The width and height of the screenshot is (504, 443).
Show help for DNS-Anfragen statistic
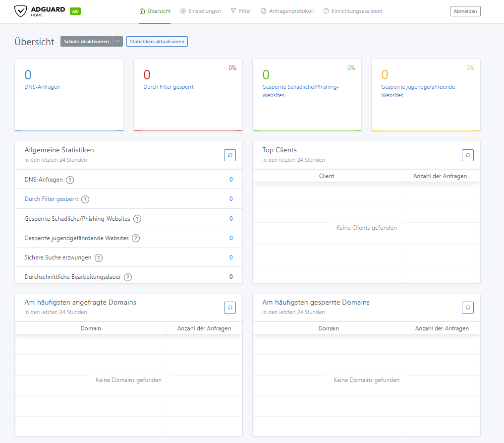click(x=70, y=180)
